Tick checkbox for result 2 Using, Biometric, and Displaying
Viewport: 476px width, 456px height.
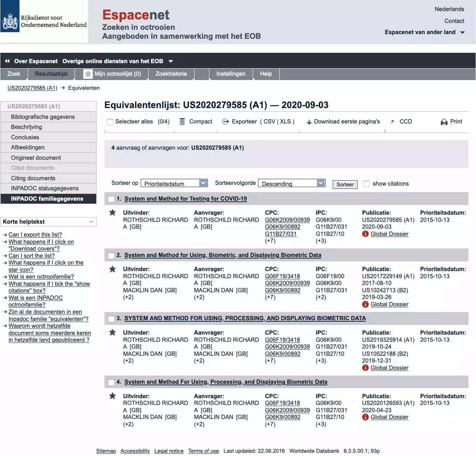[x=111, y=255]
